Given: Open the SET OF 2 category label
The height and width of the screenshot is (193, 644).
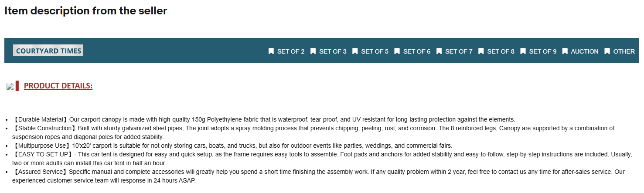Looking at the screenshot, I should click(x=291, y=51).
